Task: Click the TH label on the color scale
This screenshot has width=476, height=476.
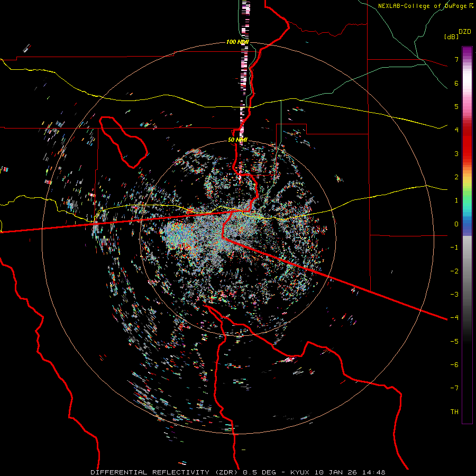Action: point(454,412)
